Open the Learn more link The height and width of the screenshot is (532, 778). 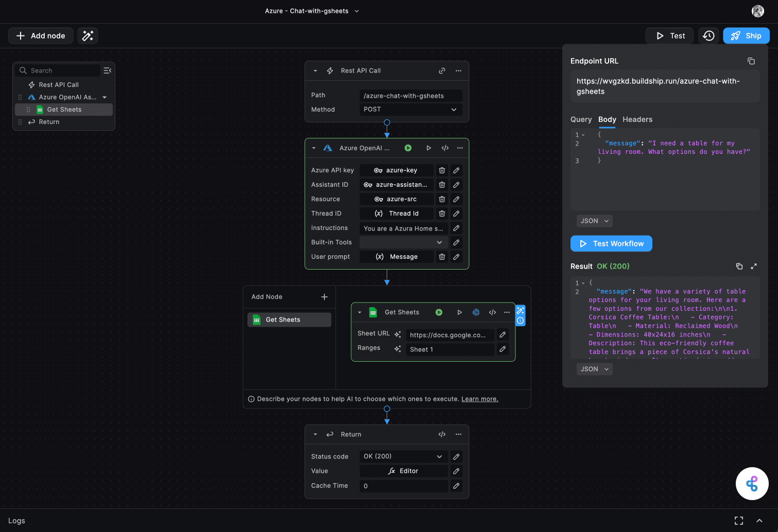click(479, 399)
